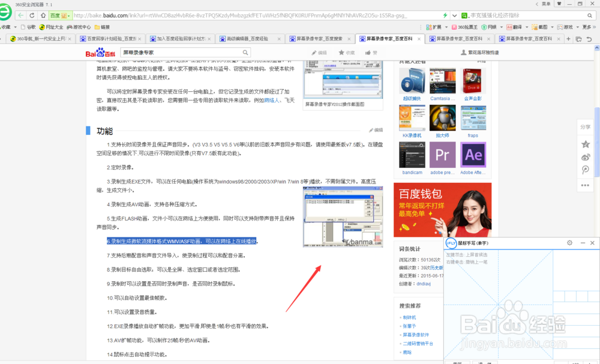Click the star 收藏 icon in page header
Image resolution: width=600 pixels, height=364 pixels.
coord(341,53)
